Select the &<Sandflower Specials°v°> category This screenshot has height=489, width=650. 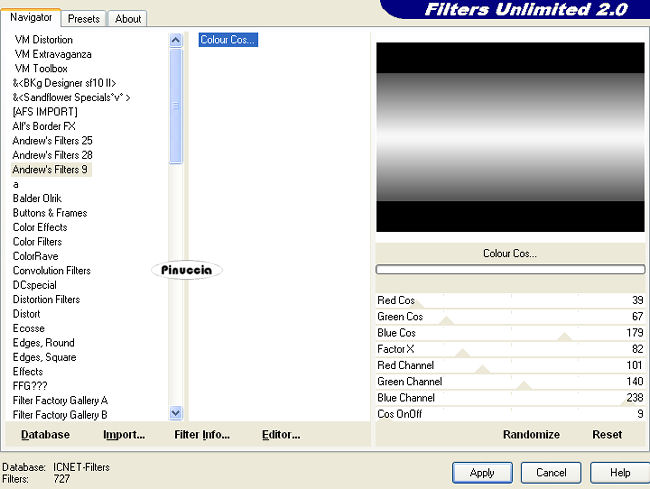[71, 97]
